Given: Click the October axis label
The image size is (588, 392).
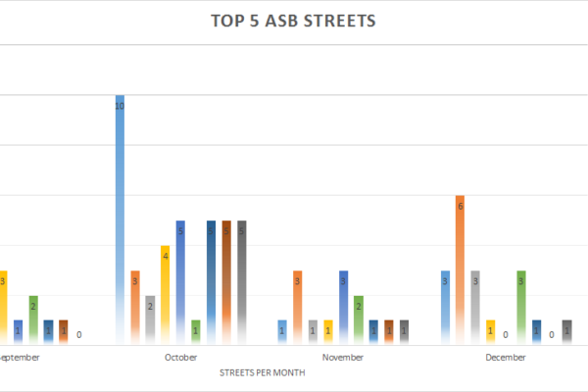Looking at the screenshot, I should click(181, 358).
